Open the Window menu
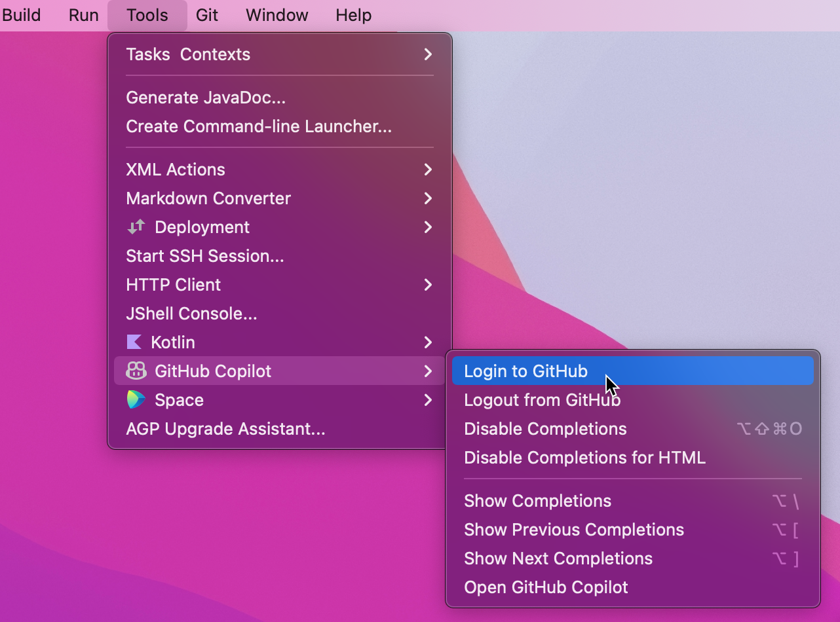840x622 pixels. pos(277,15)
